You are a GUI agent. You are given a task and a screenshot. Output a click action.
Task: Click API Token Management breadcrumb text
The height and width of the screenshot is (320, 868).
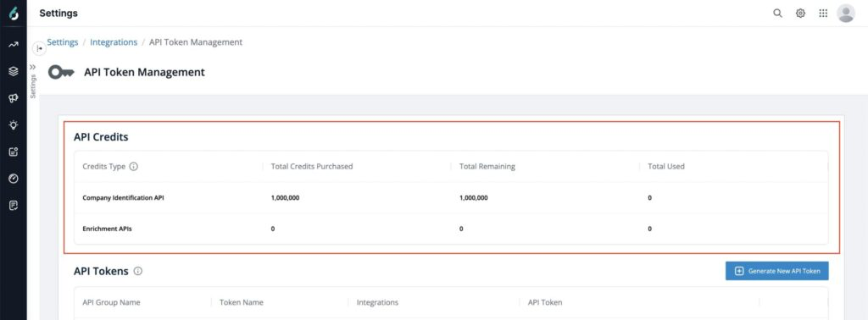click(196, 42)
